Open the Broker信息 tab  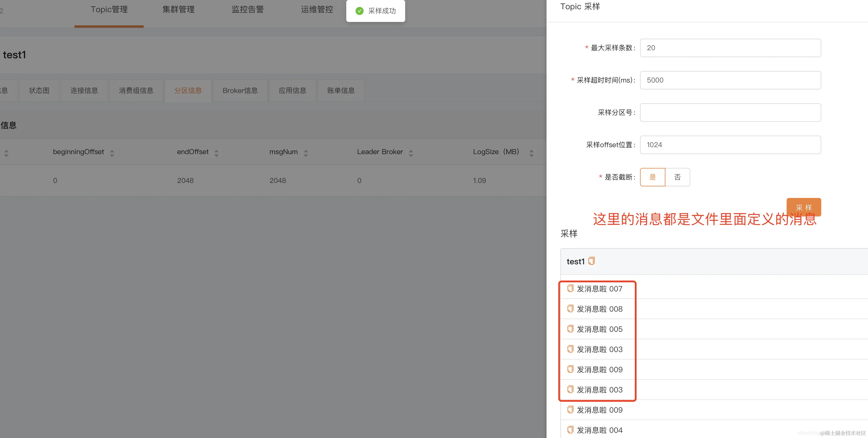tap(240, 90)
